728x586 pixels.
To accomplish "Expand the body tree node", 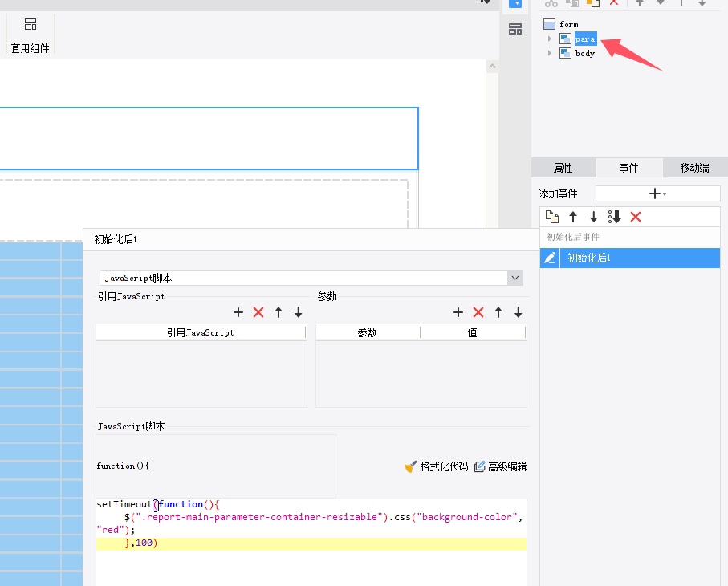I will [550, 53].
